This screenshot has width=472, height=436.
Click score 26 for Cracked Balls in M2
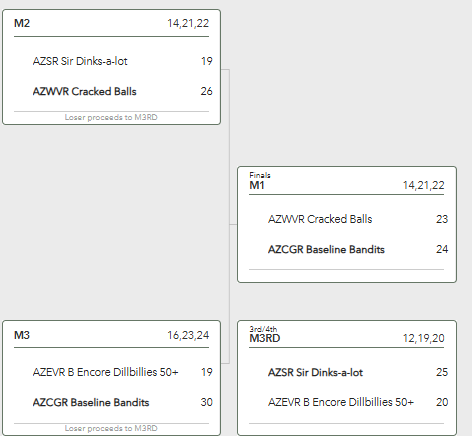[x=206, y=91]
